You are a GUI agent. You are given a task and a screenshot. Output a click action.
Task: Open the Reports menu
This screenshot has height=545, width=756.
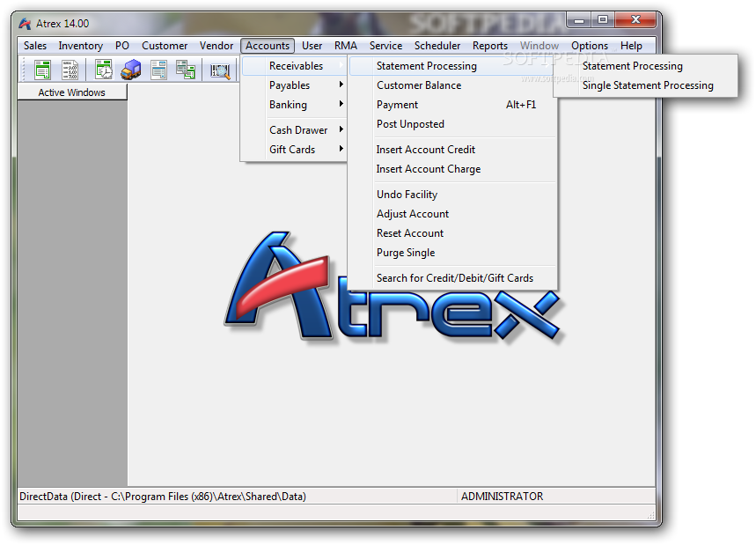coord(490,46)
